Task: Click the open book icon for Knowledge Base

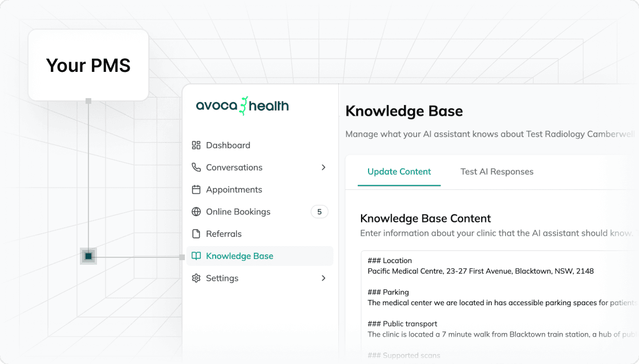Action: point(196,256)
